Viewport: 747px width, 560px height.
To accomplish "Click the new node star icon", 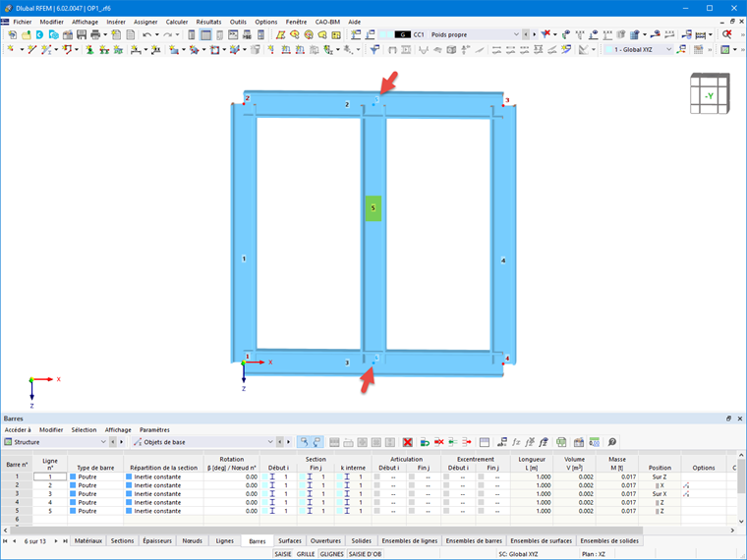I will [x=11, y=49].
